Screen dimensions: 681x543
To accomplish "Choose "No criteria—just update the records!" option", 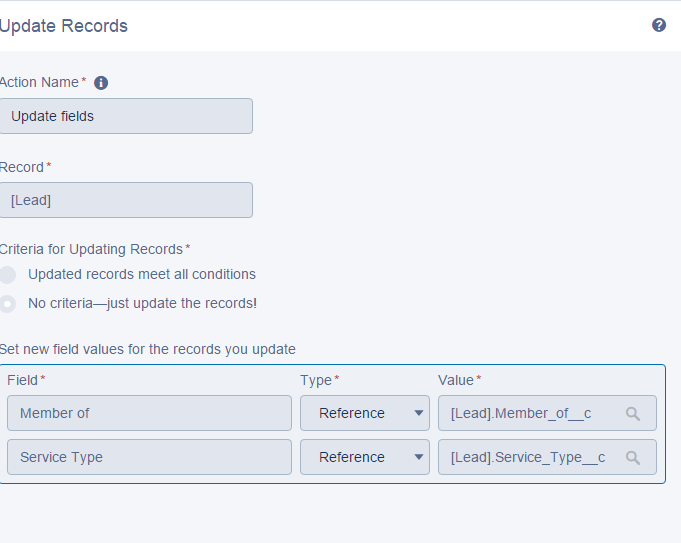I will click(8, 303).
